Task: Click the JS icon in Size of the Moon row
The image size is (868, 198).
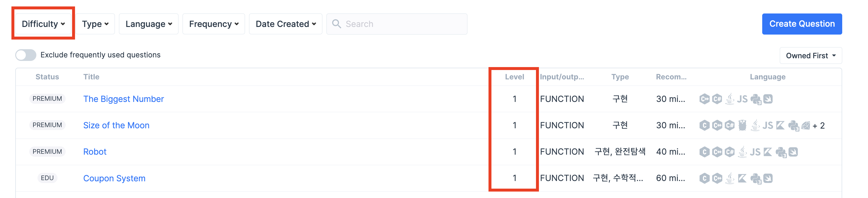Action: tap(767, 125)
